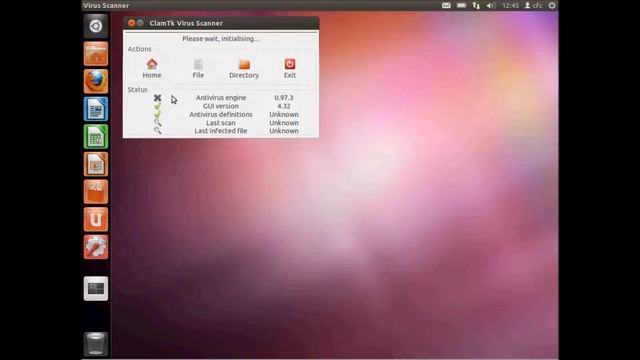Open LibreOffice Calc from the launcher
Screen dimensions: 640x360
[96, 136]
